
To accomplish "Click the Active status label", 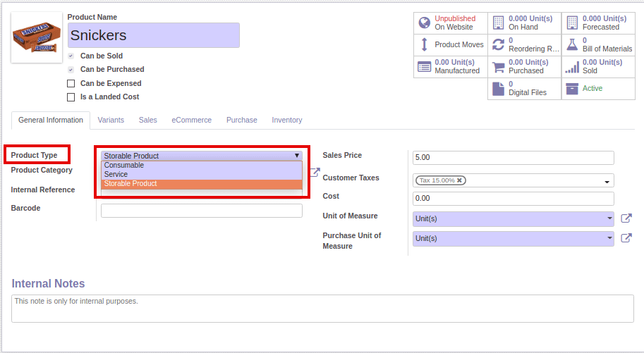I will coord(593,88).
